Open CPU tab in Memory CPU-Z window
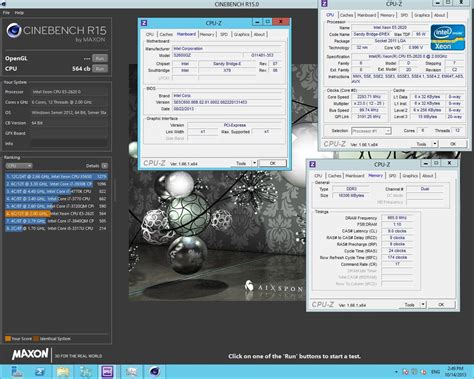 (318, 176)
